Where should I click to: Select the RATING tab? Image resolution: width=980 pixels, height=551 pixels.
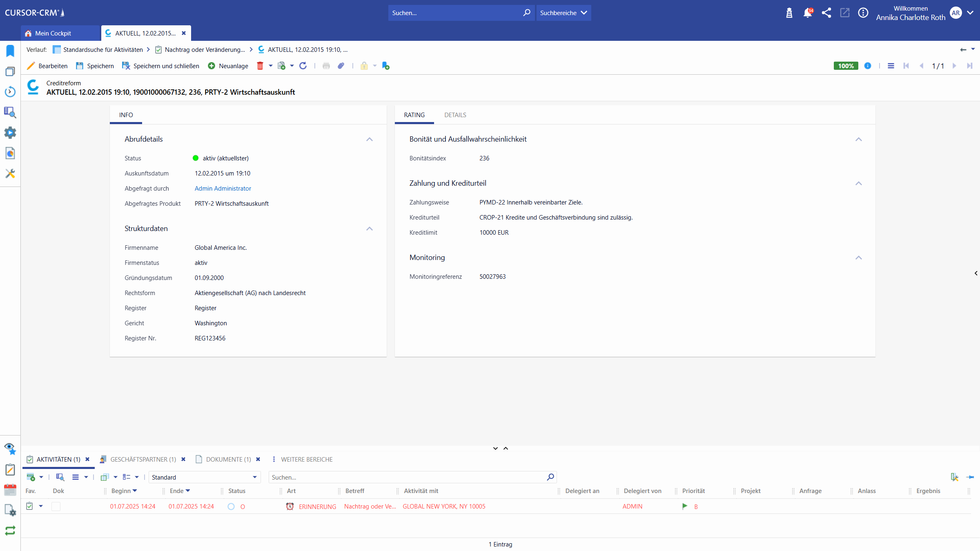click(x=414, y=115)
